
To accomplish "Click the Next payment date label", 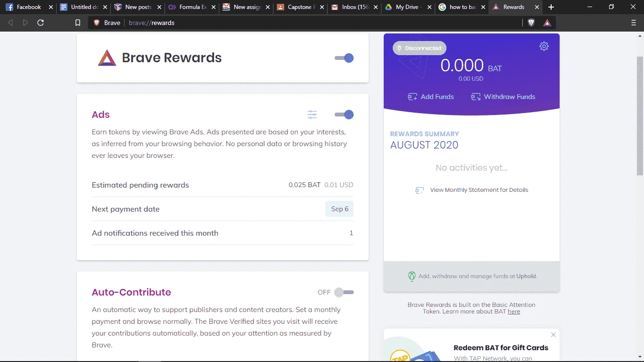I will [126, 209].
